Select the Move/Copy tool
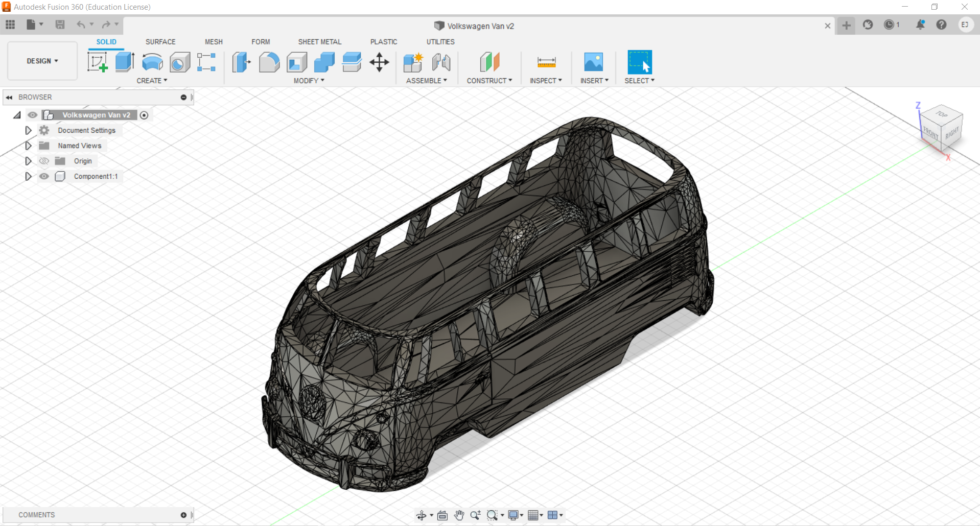The height and width of the screenshot is (526, 980). point(379,62)
